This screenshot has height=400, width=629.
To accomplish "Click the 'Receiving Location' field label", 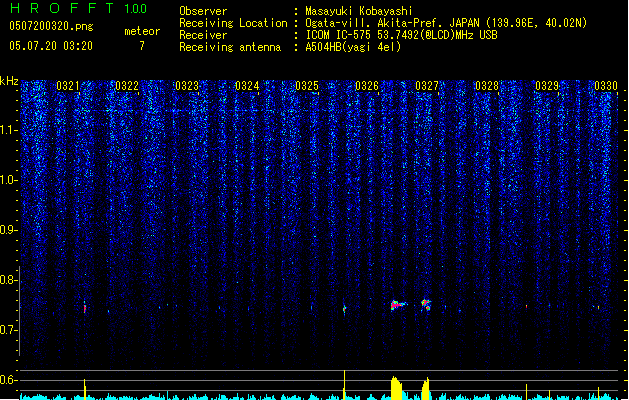I will [233, 23].
